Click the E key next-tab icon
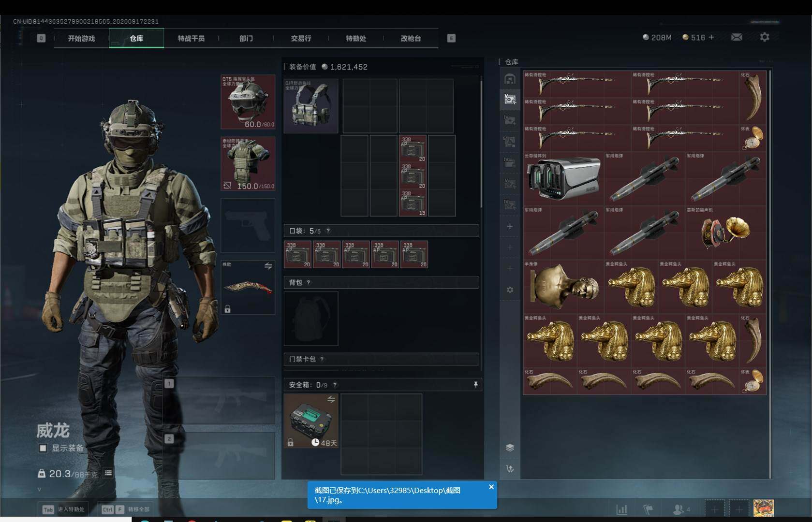812x522 pixels. [x=451, y=38]
